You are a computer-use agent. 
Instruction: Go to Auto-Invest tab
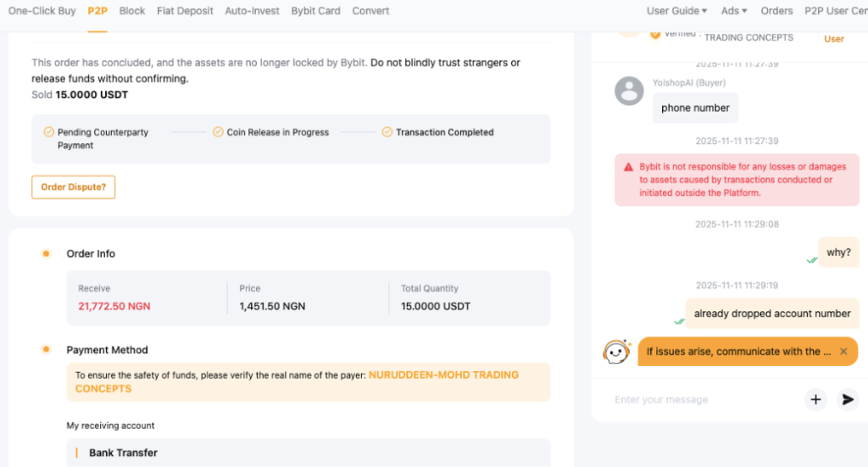click(252, 11)
